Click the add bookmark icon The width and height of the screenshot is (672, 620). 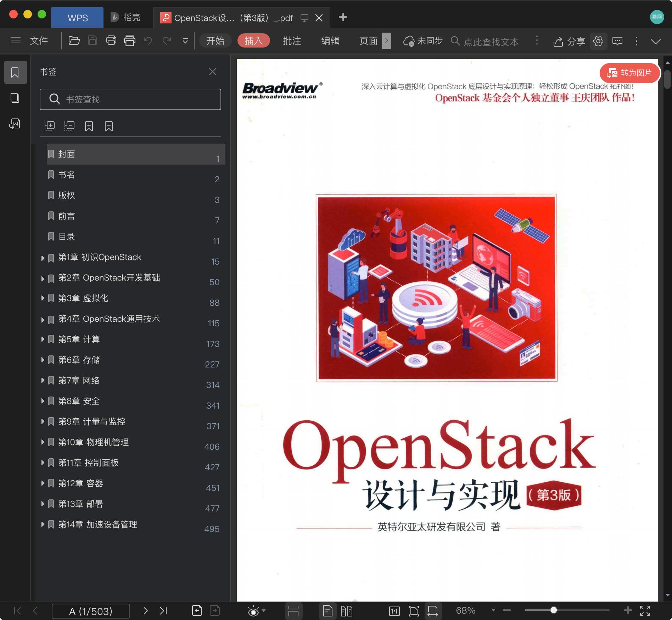coord(89,126)
